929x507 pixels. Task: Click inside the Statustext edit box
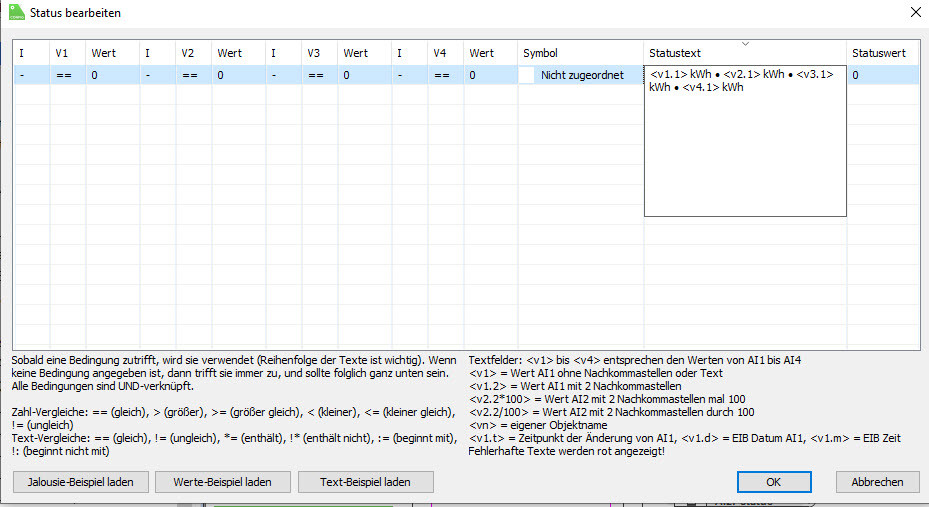(x=745, y=141)
